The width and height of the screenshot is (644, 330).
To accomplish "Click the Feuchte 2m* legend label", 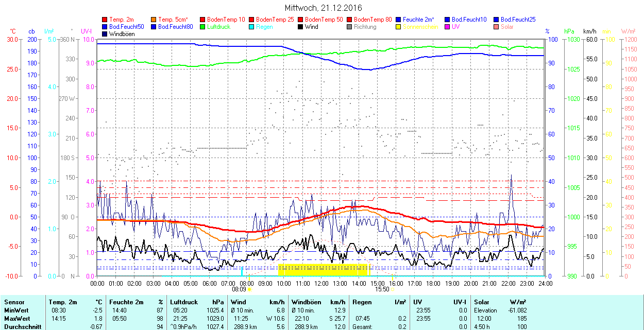I will tap(419, 20).
